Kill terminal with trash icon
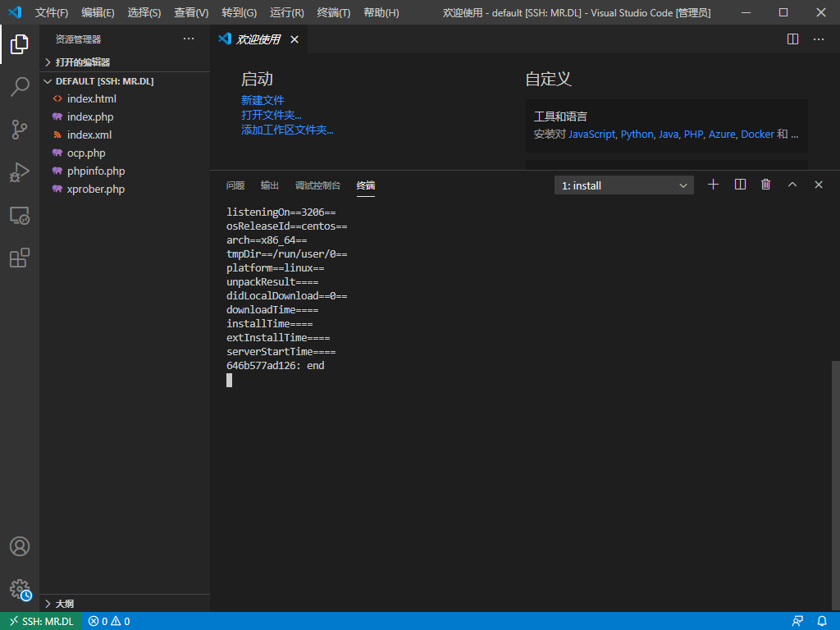This screenshot has height=630, width=840. pos(765,185)
